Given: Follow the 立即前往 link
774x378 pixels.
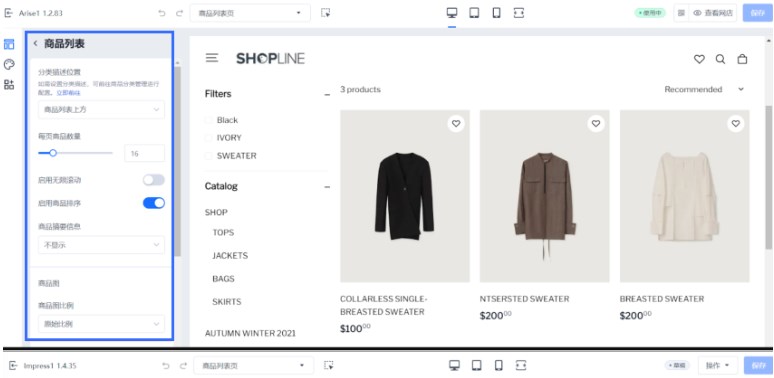Looking at the screenshot, I should (x=68, y=93).
